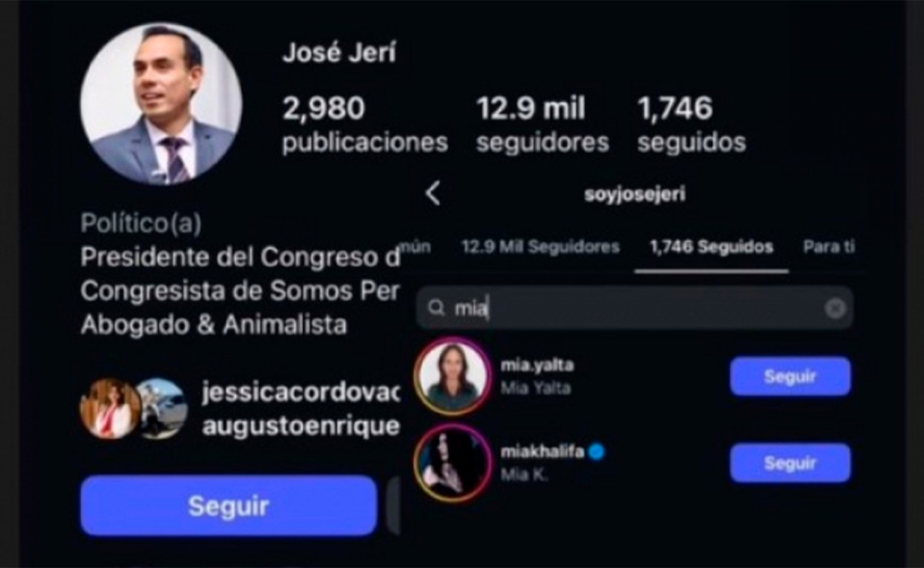The image size is (924, 568).
Task: Switch to the 12.9 Mil Seguidores tab
Action: (540, 247)
